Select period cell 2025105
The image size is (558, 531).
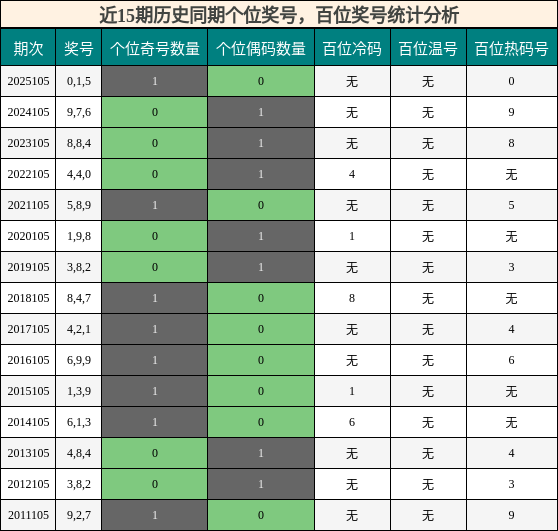(28, 81)
